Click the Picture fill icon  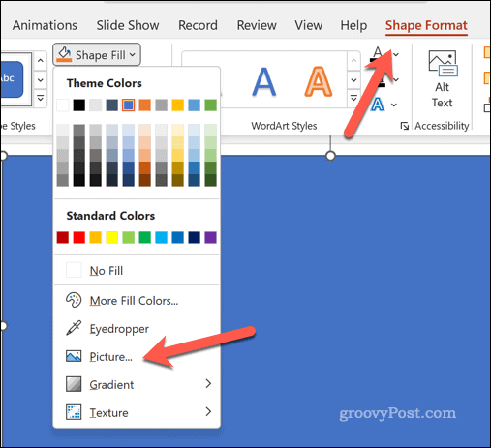pyautogui.click(x=74, y=356)
